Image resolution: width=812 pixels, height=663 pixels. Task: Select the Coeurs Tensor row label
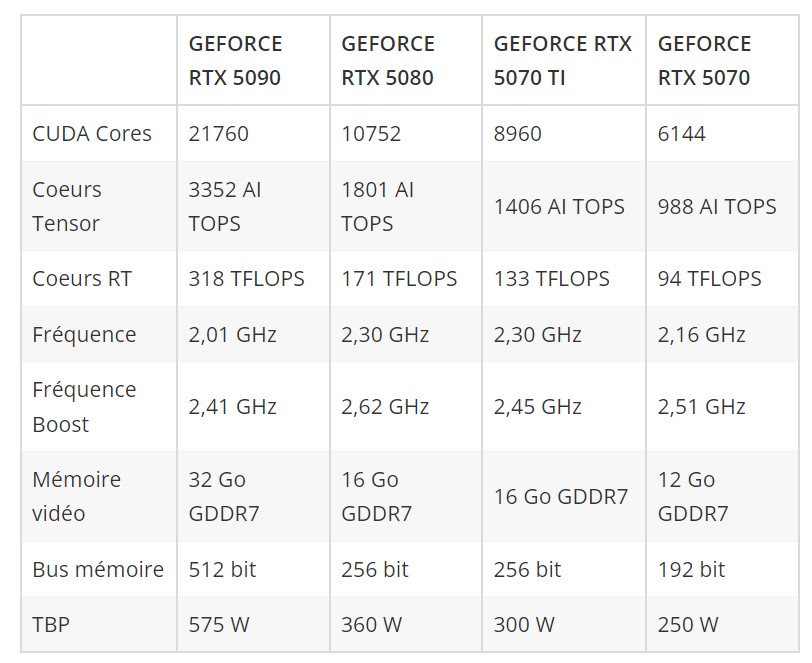(x=67, y=207)
